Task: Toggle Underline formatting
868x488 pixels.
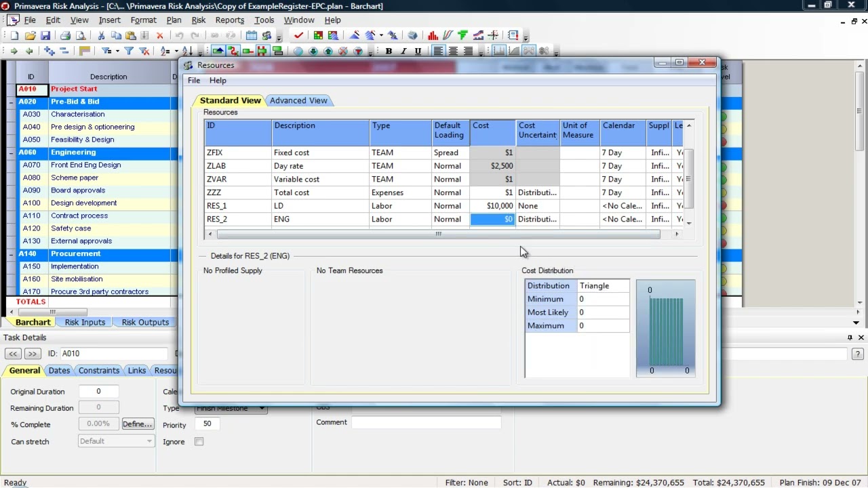Action: click(418, 51)
